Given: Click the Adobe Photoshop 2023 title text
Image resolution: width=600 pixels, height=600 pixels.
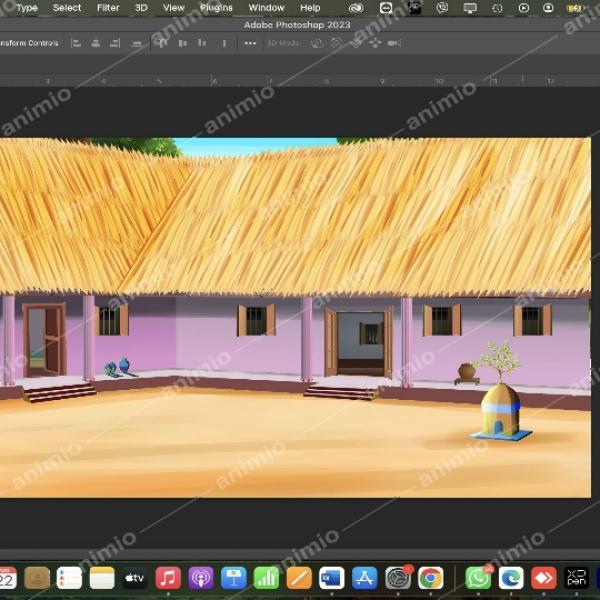Looking at the screenshot, I should pos(297,25).
